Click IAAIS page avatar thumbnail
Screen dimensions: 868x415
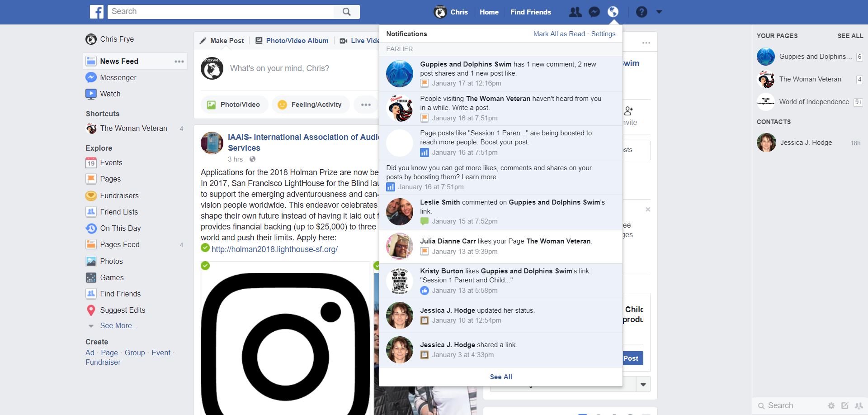coord(212,143)
